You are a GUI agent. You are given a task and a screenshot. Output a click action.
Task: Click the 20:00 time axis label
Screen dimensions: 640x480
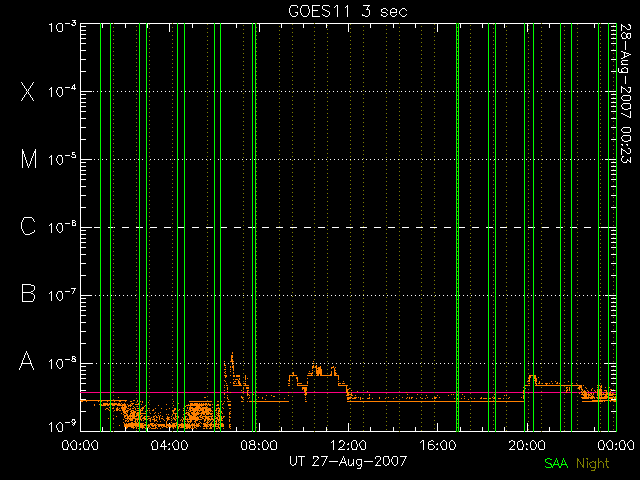(x=527, y=444)
